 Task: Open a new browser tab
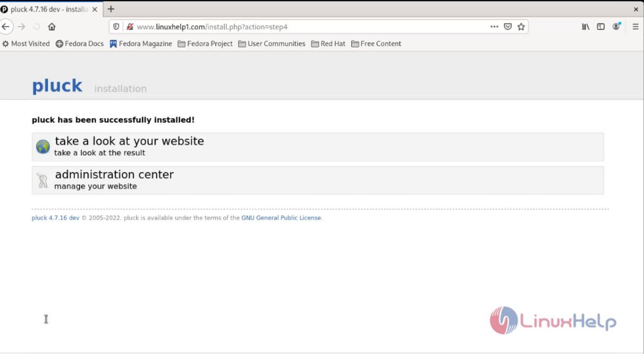[x=111, y=9]
